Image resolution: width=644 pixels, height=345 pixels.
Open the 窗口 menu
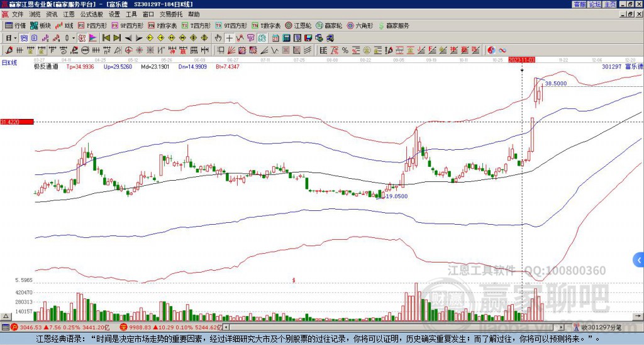148,14
